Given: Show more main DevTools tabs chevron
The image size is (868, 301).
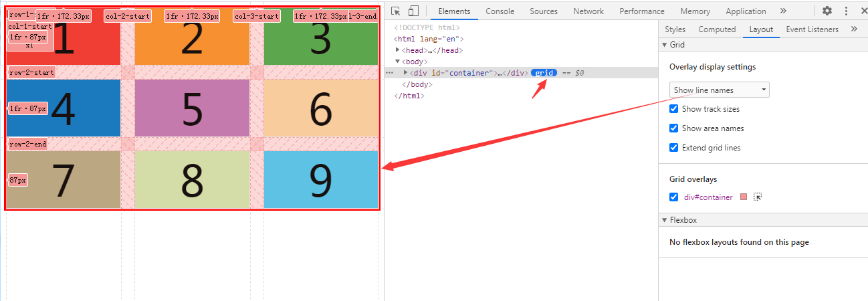Looking at the screenshot, I should [783, 11].
